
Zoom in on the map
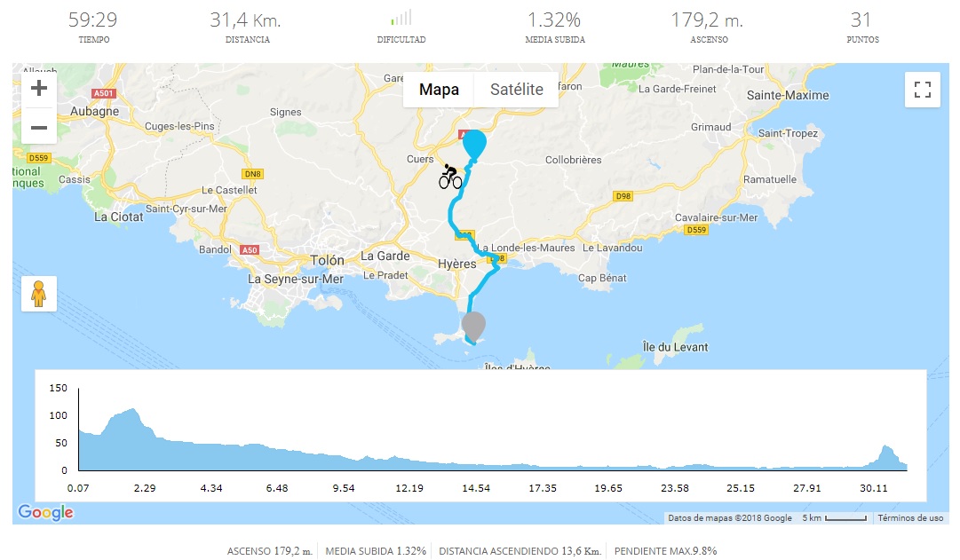tap(39, 89)
